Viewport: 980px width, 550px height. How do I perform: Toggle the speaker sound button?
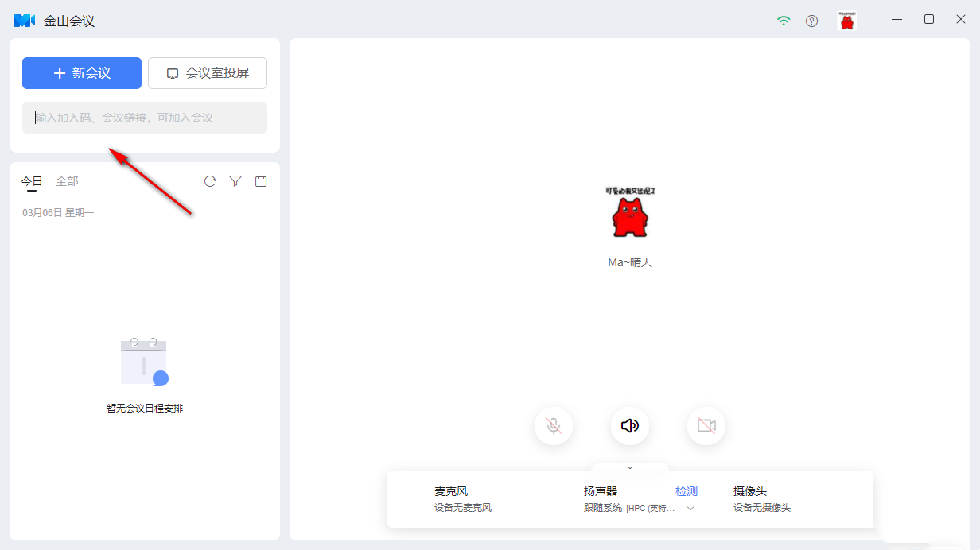pos(630,426)
